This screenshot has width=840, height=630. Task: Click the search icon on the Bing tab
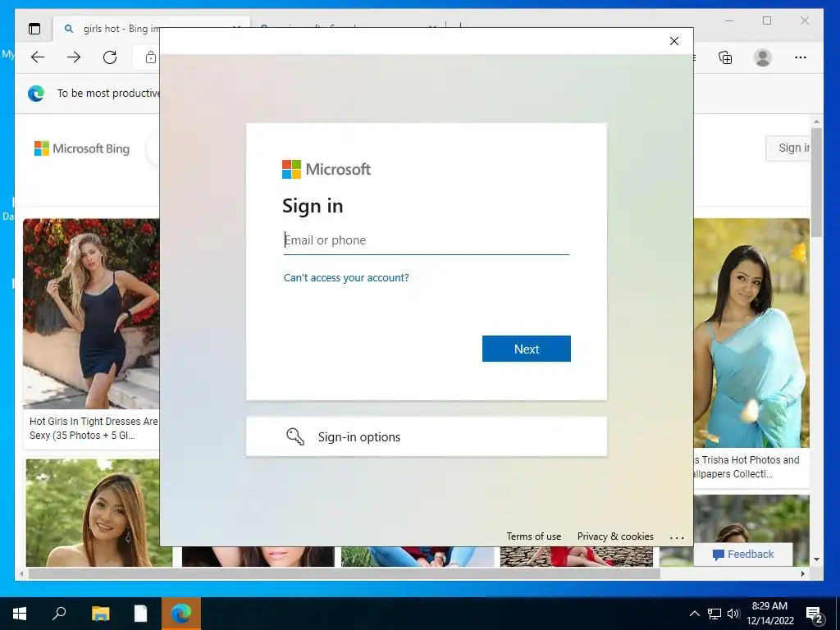tap(69, 29)
